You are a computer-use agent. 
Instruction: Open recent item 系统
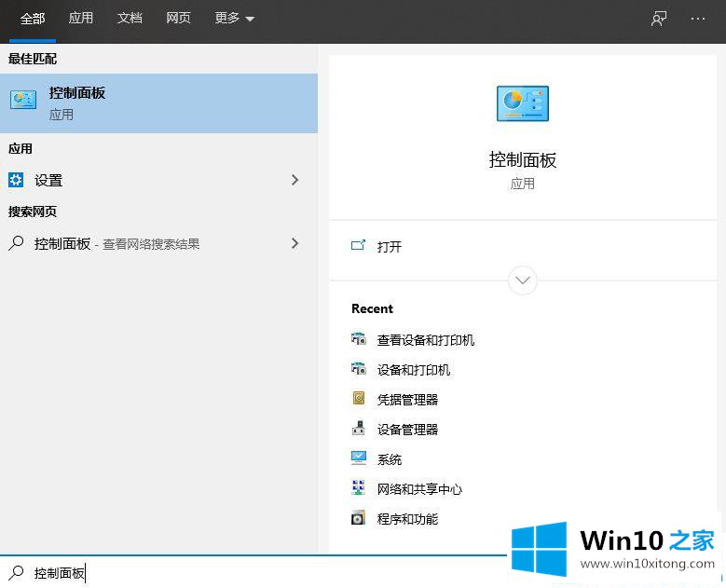pyautogui.click(x=390, y=459)
